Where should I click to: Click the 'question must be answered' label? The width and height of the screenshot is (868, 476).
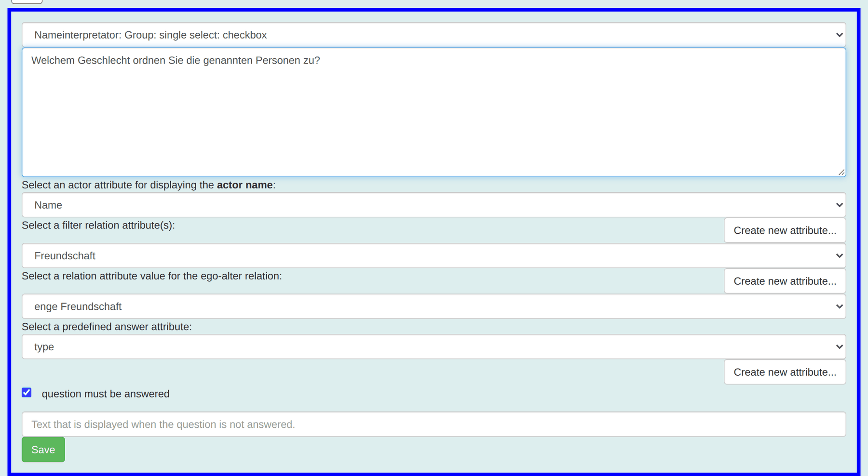[106, 394]
